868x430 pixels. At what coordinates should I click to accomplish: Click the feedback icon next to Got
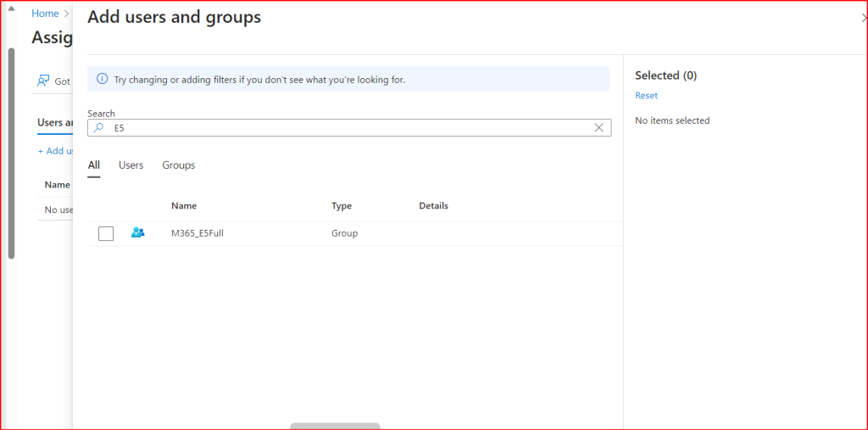43,81
